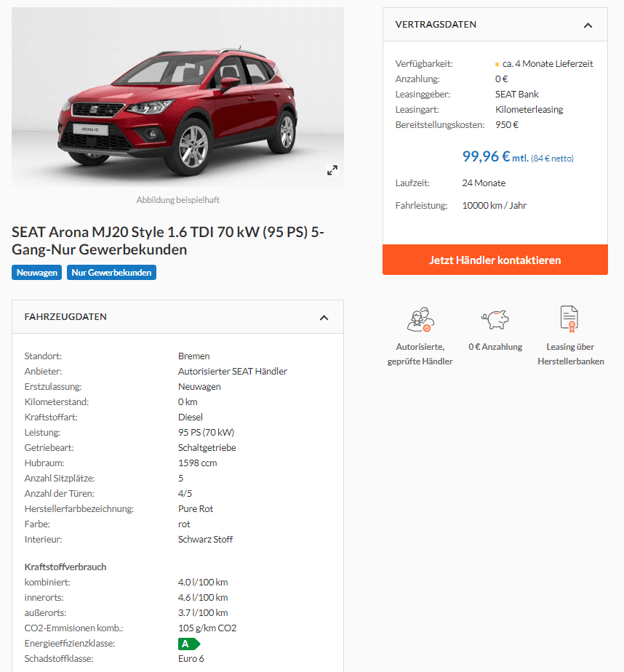
Task: Open the red SEAT Arona image
Action: (177, 97)
